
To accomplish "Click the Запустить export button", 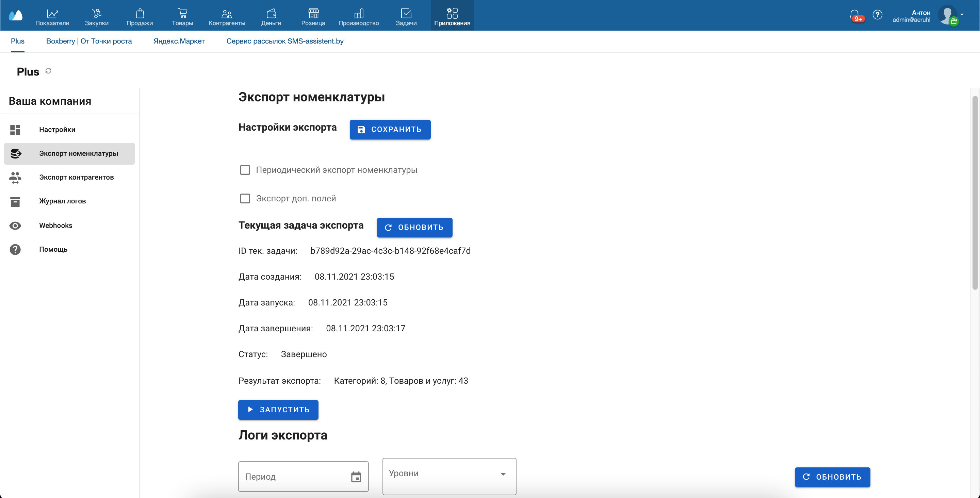I will click(x=278, y=410).
